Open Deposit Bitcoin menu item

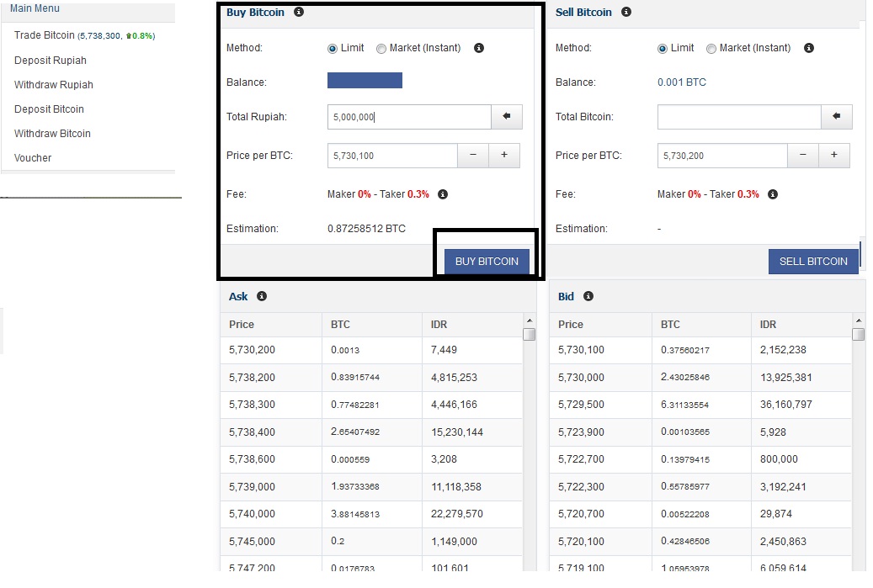coord(49,109)
